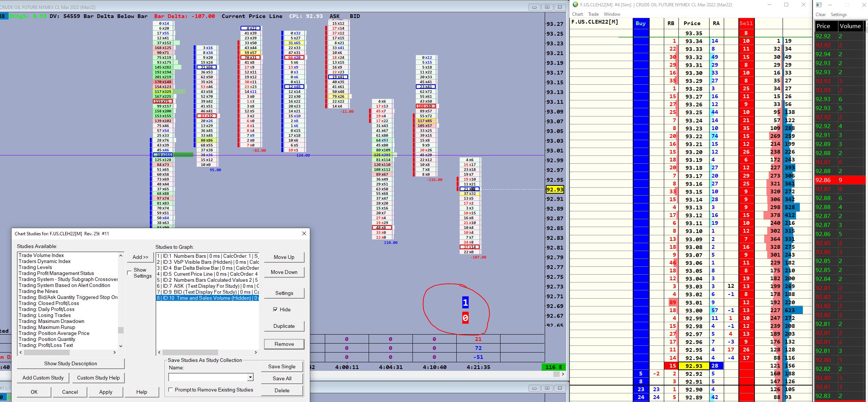Open the study collection Name dropdown
868x402 pixels.
pyautogui.click(x=250, y=377)
